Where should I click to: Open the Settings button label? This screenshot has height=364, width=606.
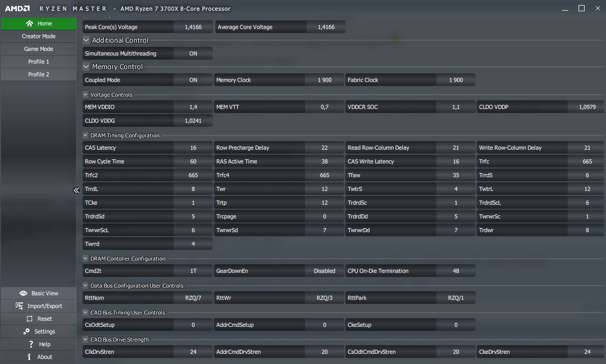(x=44, y=331)
